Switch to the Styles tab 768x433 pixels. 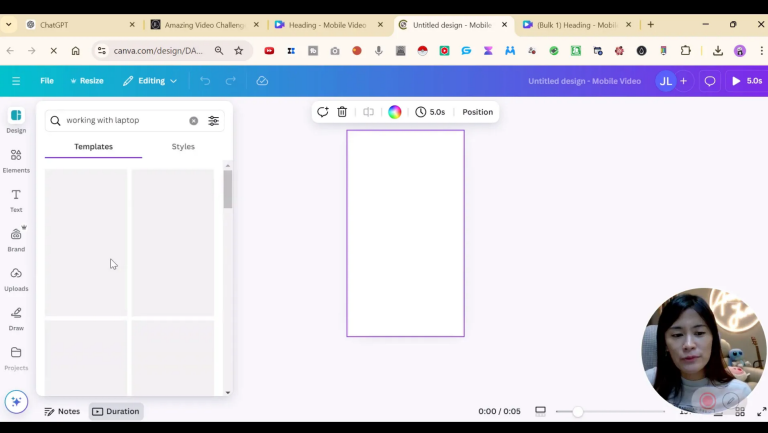(183, 147)
